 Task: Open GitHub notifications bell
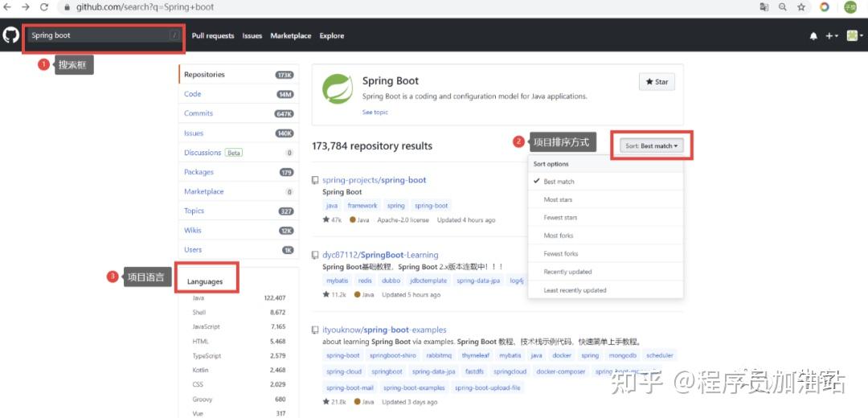click(813, 36)
